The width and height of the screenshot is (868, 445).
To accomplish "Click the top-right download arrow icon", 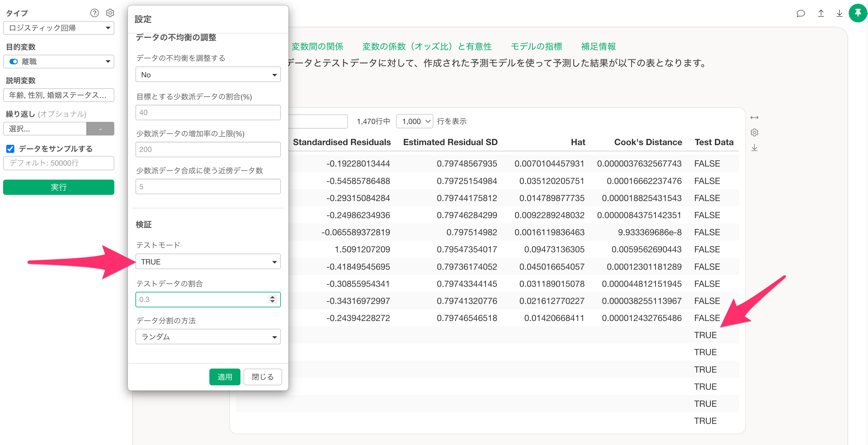I will tap(839, 13).
